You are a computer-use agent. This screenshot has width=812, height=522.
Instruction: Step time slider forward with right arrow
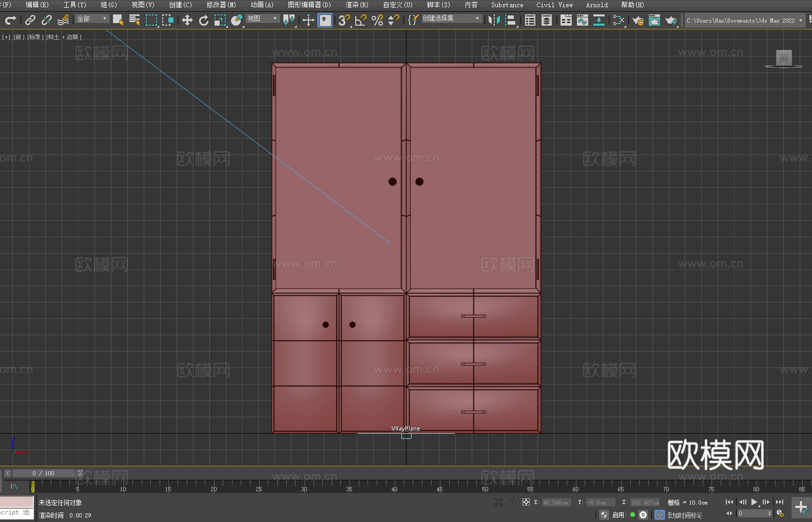80,473
